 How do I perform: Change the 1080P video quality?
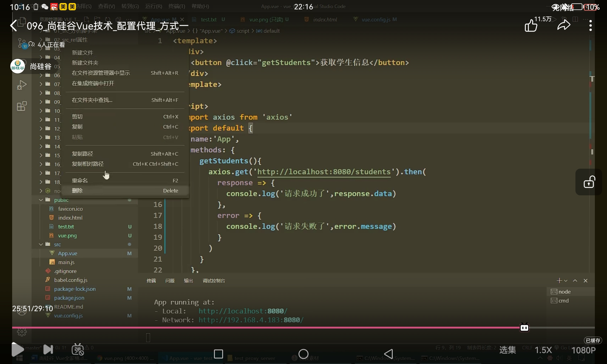[583, 350]
